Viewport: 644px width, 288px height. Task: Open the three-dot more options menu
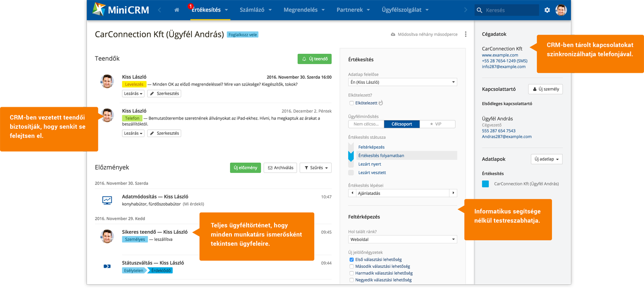click(x=466, y=34)
